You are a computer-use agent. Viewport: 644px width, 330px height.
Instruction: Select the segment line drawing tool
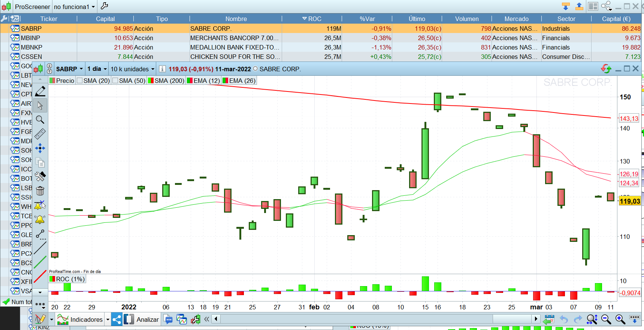coord(40,234)
